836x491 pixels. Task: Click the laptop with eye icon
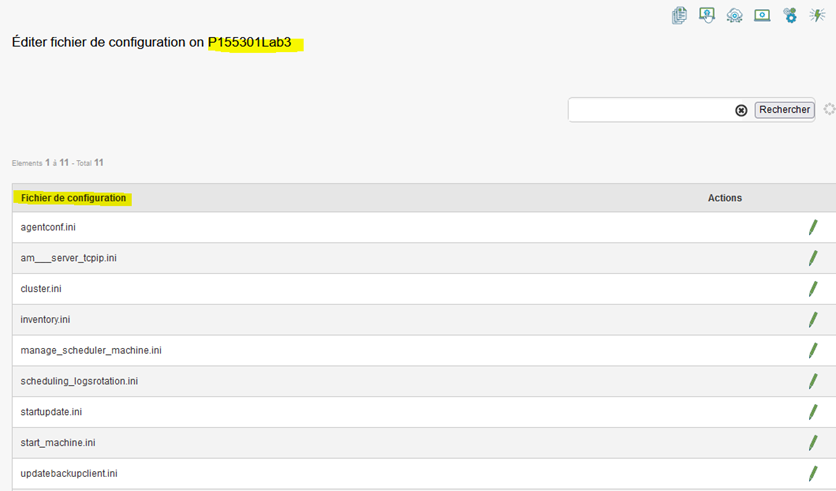(x=762, y=15)
